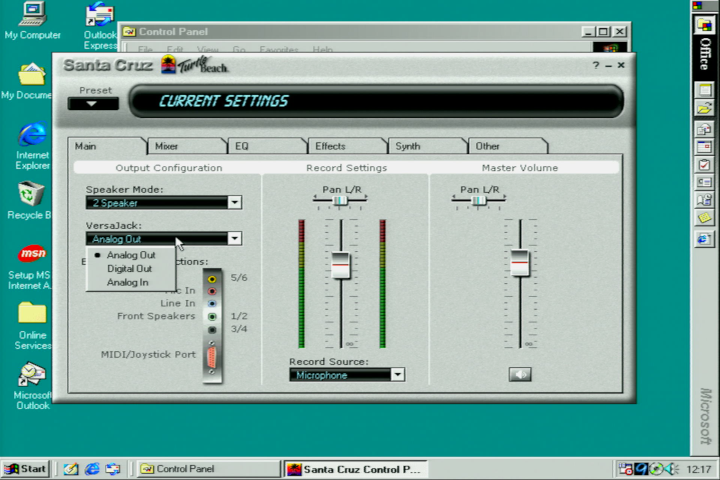
Task: Click the yellow 5/6 jack connector
Action: (212, 279)
